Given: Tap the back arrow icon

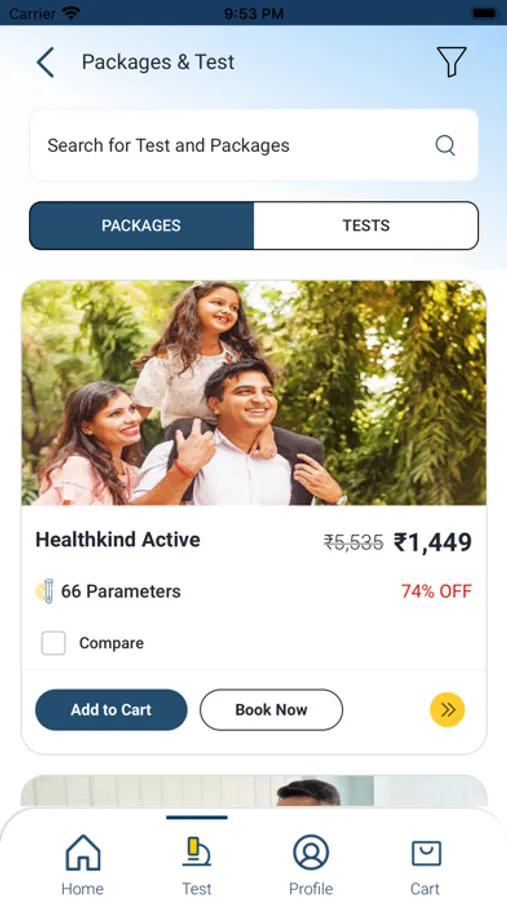Looking at the screenshot, I should [x=45, y=62].
